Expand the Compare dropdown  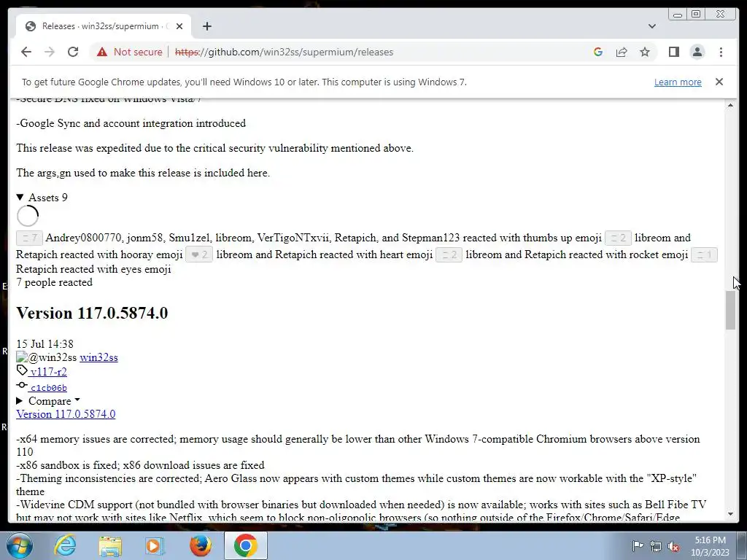point(48,401)
